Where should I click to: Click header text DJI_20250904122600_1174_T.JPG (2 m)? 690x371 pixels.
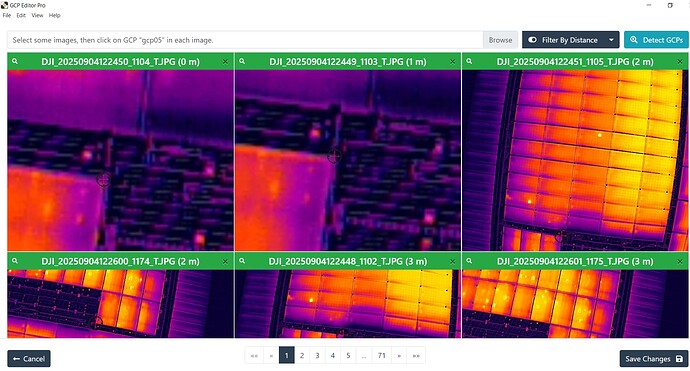(121, 261)
